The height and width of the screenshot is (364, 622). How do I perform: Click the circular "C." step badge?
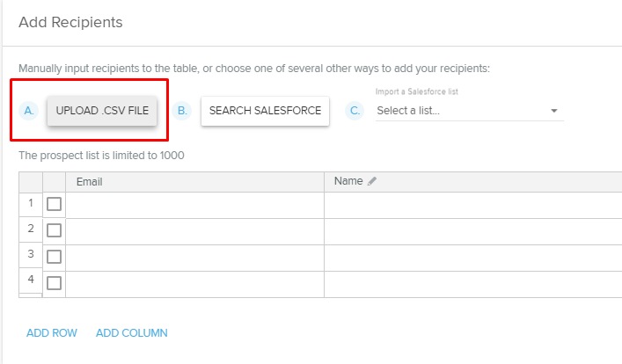355,111
